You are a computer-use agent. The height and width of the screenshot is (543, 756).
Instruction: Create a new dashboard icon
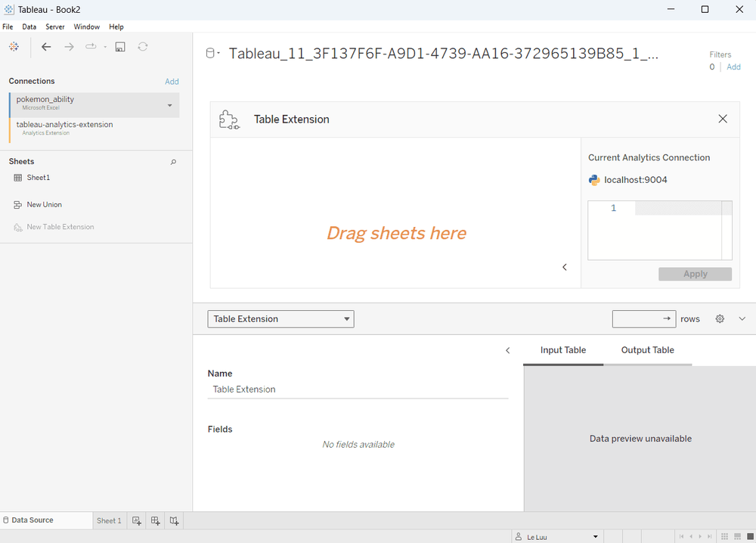155,521
